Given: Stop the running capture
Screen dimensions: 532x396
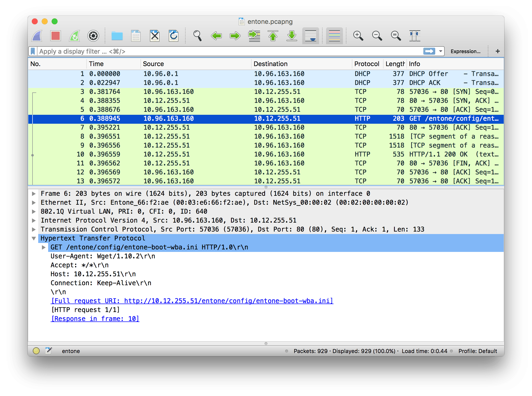Looking at the screenshot, I should [55, 36].
